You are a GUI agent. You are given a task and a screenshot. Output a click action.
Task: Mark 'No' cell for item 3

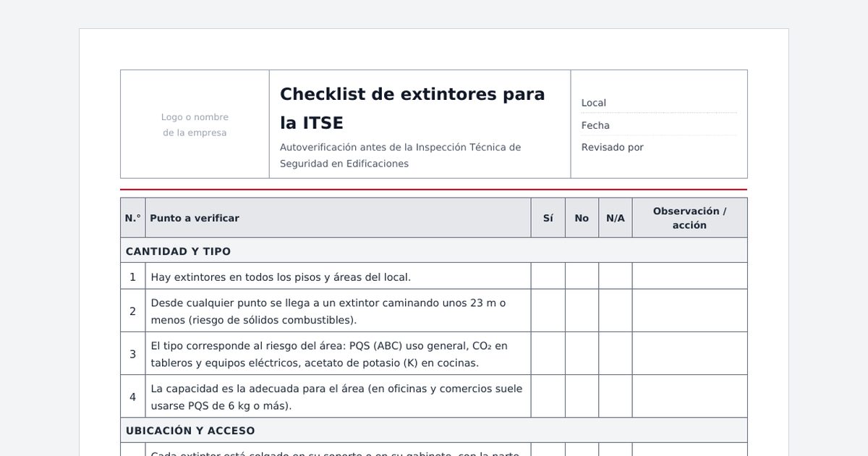pyautogui.click(x=582, y=354)
